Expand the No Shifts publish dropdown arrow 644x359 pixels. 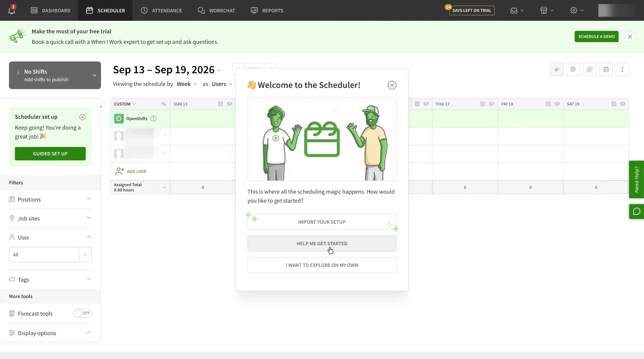(95, 75)
